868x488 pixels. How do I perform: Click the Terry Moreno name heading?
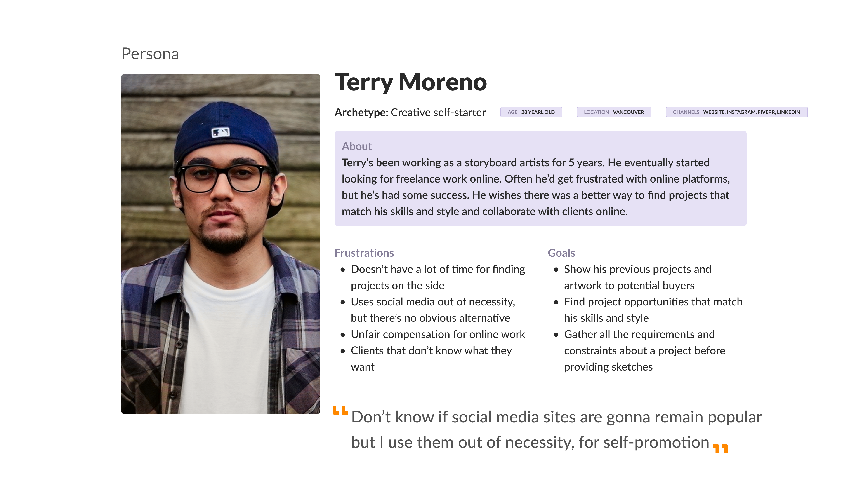coord(410,82)
